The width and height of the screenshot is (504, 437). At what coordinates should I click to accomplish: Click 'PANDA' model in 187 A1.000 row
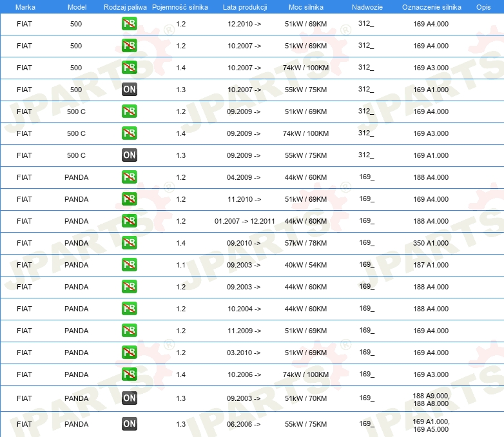77,265
